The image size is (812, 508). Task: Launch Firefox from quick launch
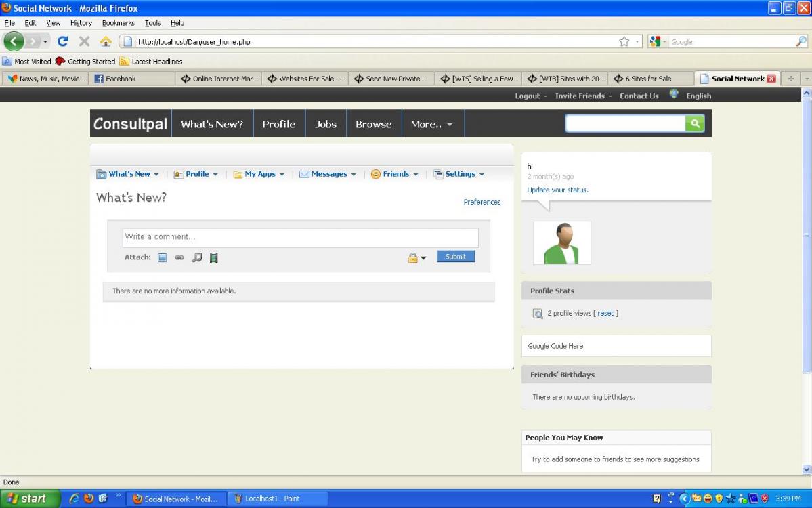(x=89, y=498)
